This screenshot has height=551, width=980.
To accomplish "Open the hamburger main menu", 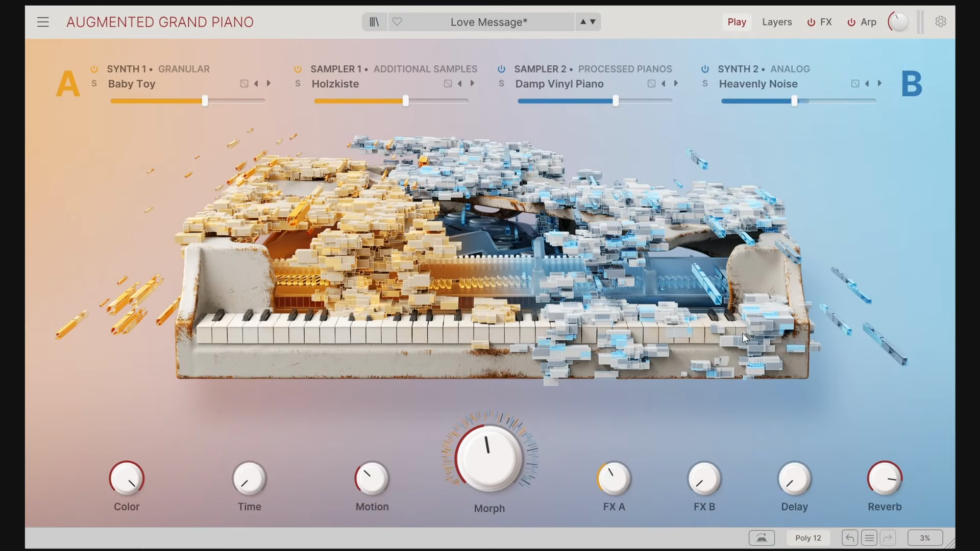I will point(43,22).
